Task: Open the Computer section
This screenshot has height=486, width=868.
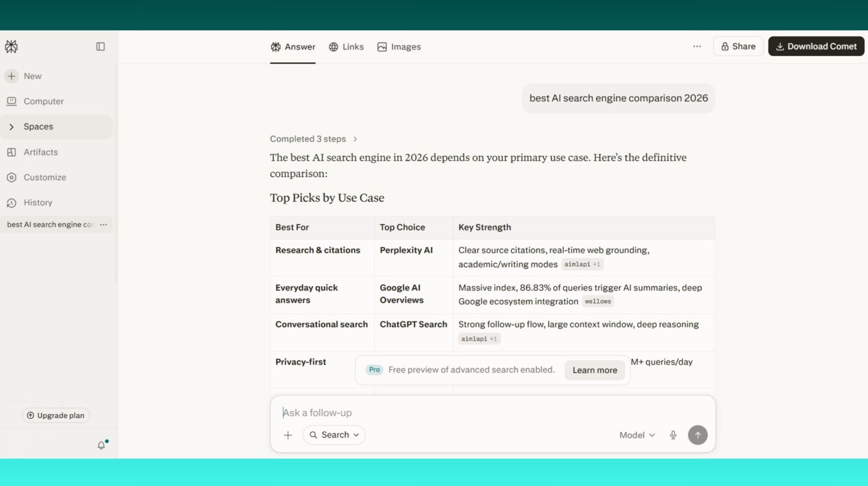Action: tap(36, 101)
